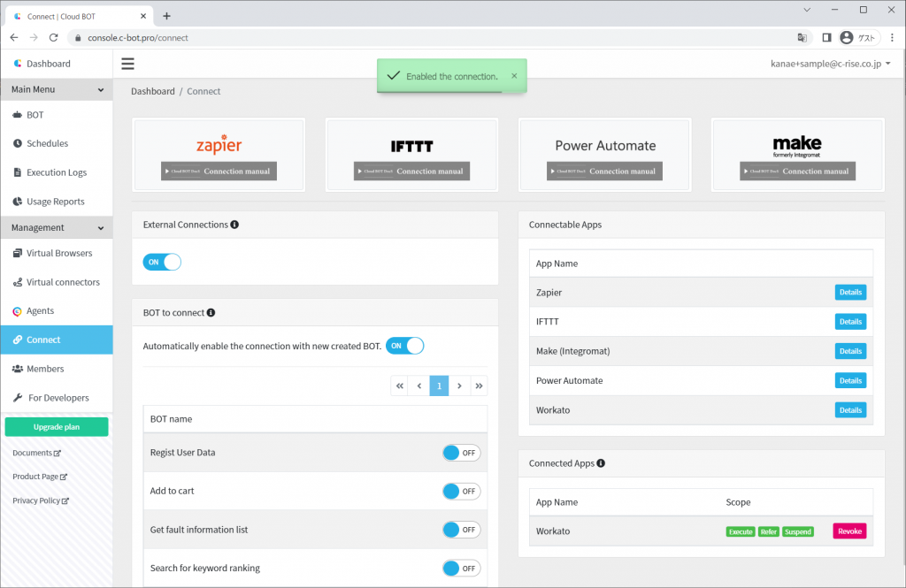Click the Virtual connectors icon

tap(18, 282)
